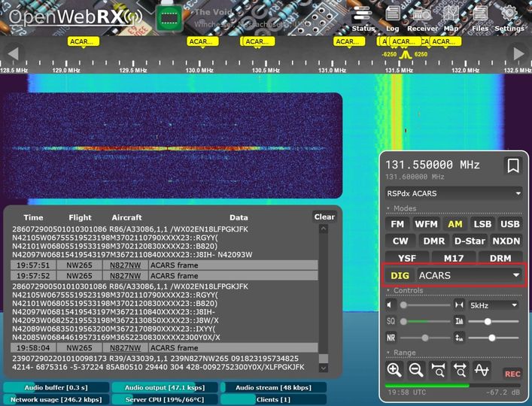The width and height of the screenshot is (532, 406).
Task: Select the USB demodulation mode
Action: tap(509, 224)
